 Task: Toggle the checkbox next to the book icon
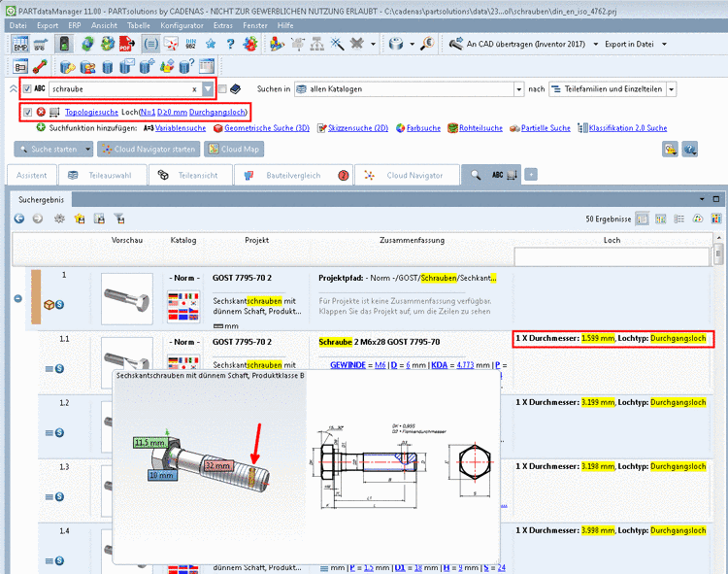click(223, 88)
